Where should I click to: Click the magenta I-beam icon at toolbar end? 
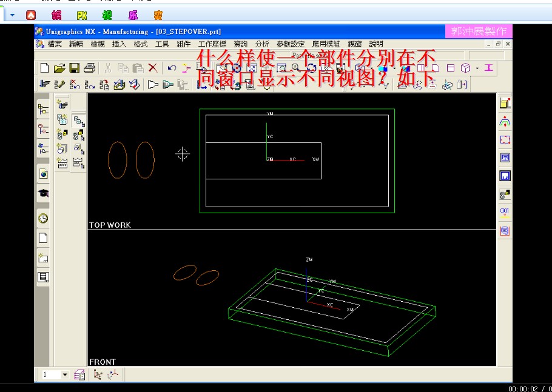pyautogui.click(x=489, y=67)
